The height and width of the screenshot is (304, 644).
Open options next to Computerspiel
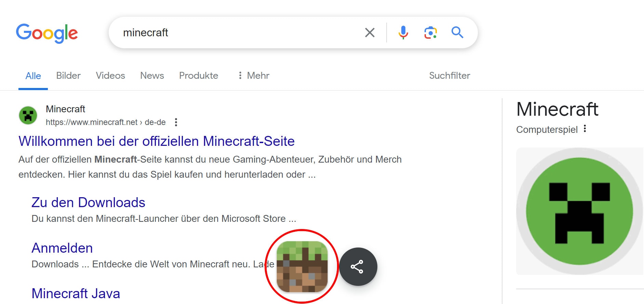(585, 129)
